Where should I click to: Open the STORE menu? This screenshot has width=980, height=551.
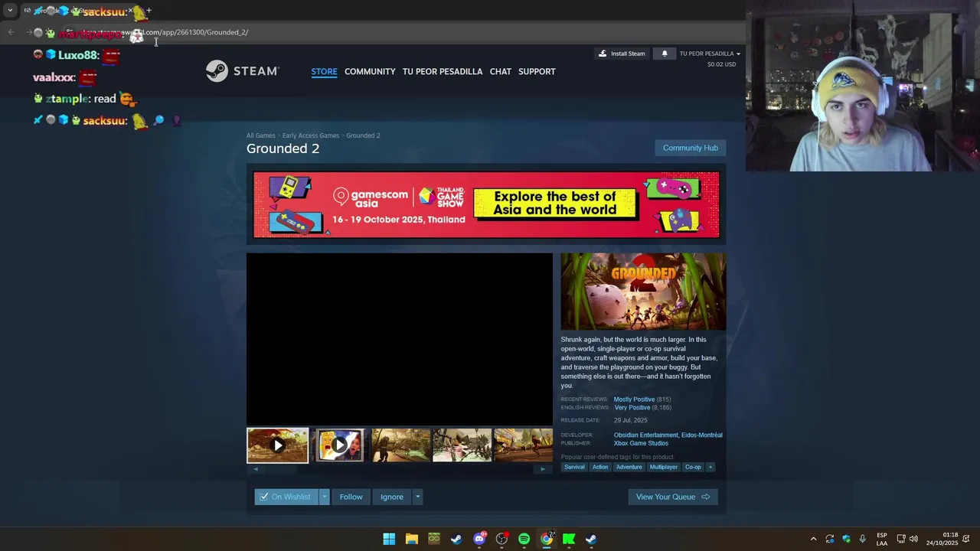coord(324,71)
